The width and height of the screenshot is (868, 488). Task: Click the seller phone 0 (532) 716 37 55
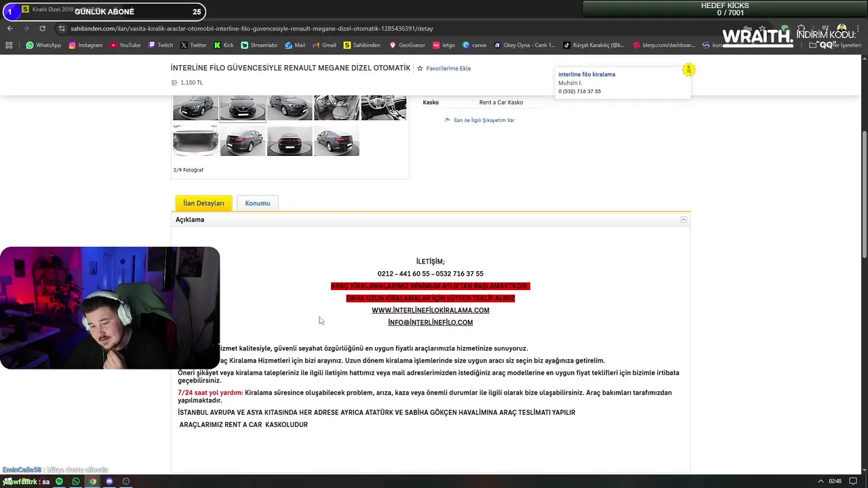pyautogui.click(x=580, y=91)
